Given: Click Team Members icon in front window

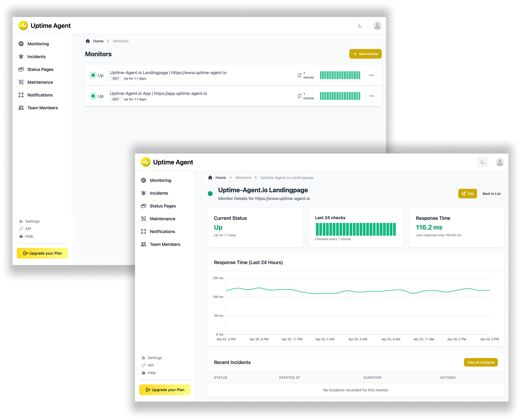Looking at the screenshot, I should point(144,244).
